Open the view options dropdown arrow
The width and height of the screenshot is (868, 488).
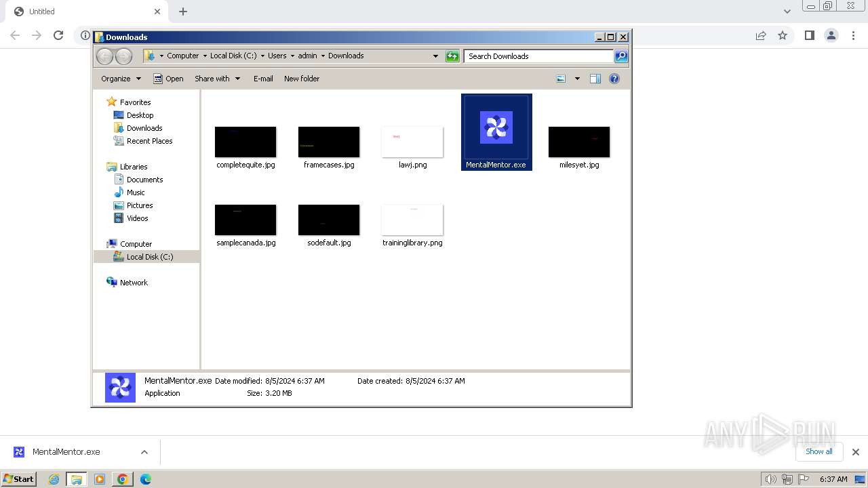577,79
